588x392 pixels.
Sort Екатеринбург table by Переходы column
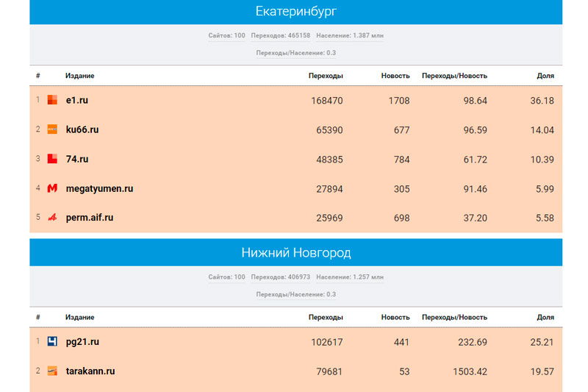pyautogui.click(x=326, y=76)
